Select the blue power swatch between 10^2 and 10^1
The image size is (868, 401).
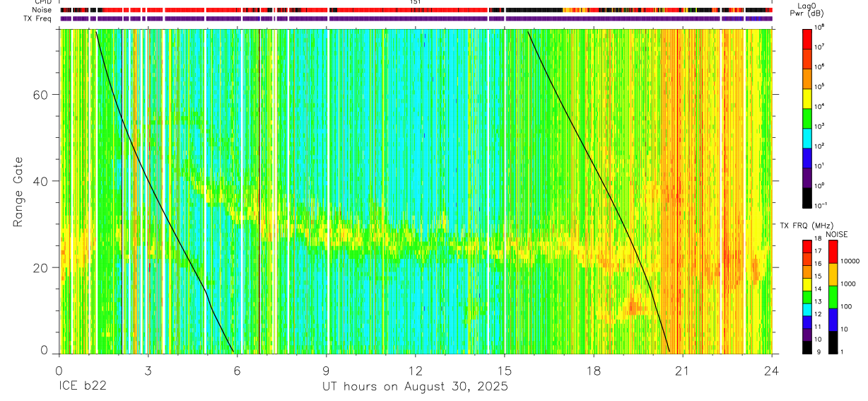807,157
